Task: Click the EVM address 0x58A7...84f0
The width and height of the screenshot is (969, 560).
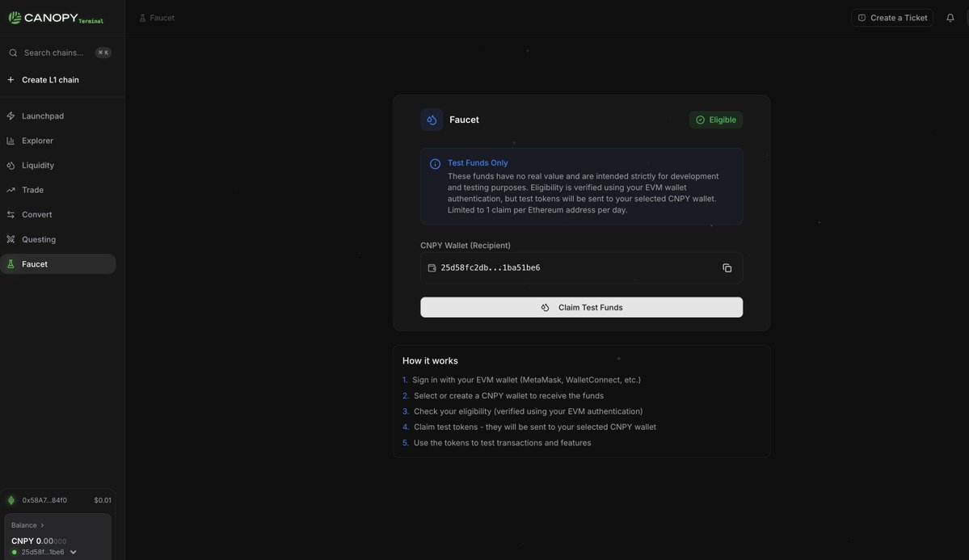Action: click(44, 501)
